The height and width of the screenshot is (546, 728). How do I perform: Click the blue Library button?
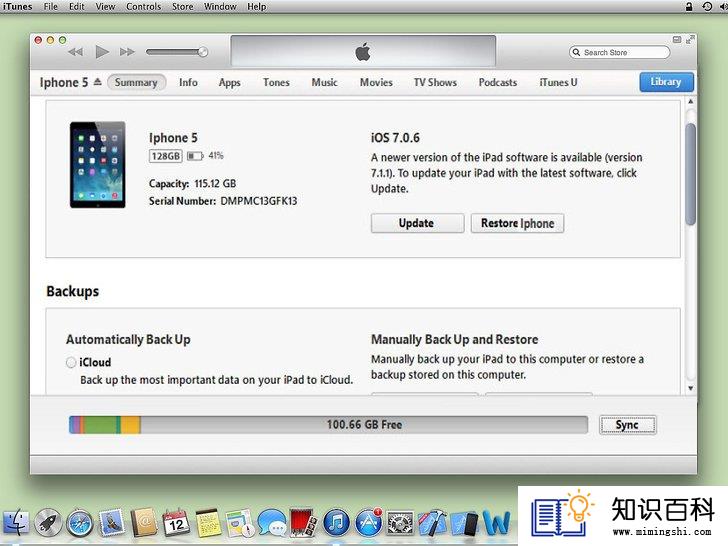pos(666,82)
